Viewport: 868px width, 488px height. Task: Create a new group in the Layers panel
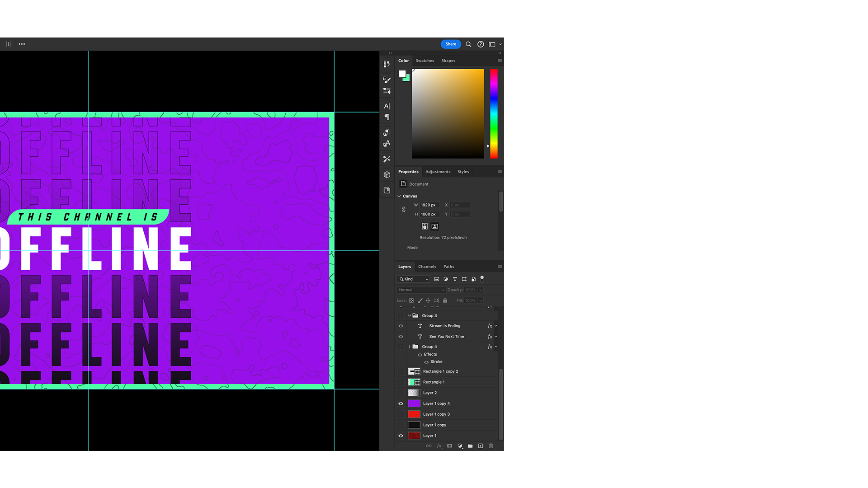tap(470, 446)
